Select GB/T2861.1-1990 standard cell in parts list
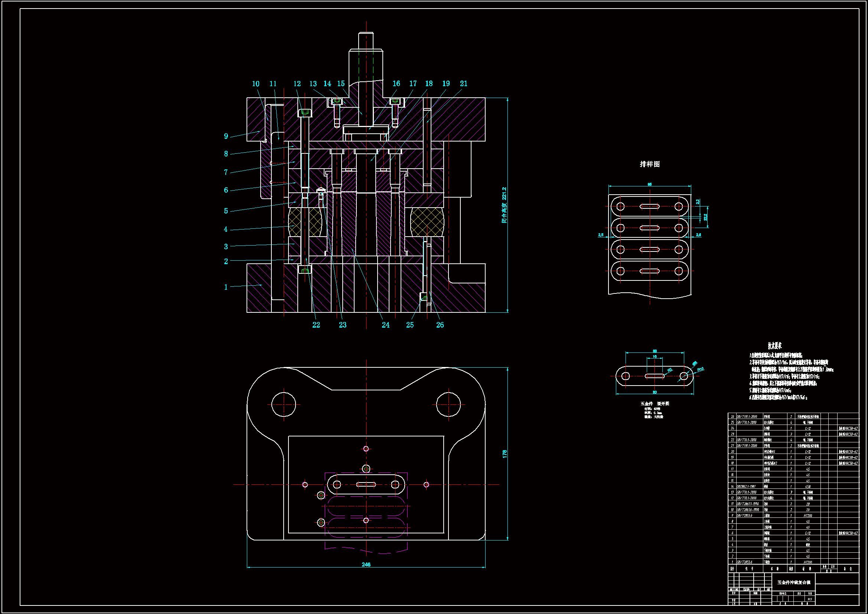This screenshot has height=614, width=868. tap(747, 504)
